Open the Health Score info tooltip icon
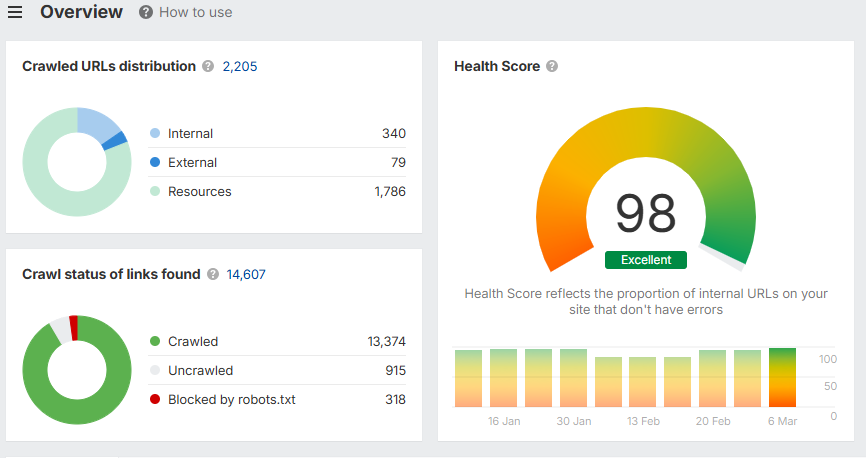The width and height of the screenshot is (866, 458). coord(552,67)
